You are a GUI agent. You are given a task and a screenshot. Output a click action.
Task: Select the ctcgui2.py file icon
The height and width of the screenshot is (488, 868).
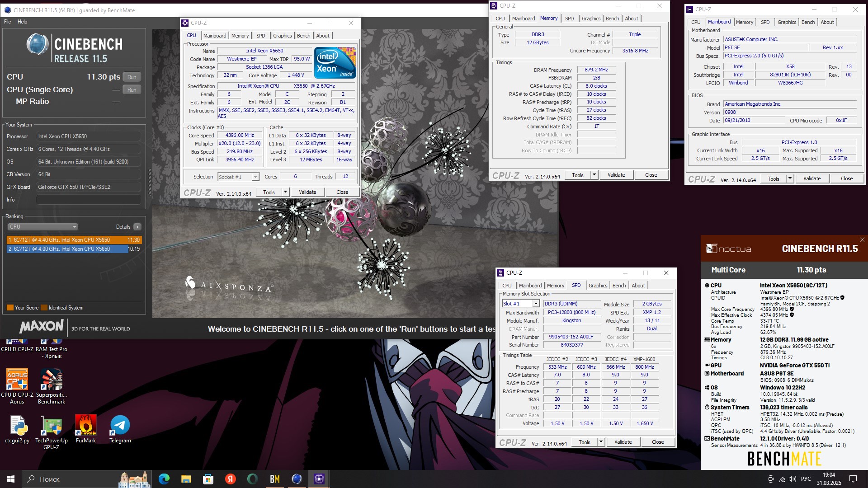[x=17, y=429]
